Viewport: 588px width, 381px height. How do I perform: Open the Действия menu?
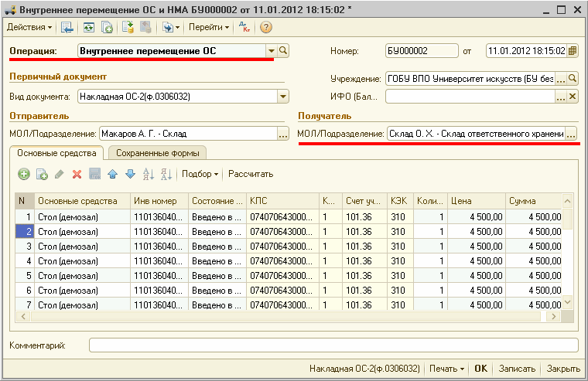click(x=29, y=27)
